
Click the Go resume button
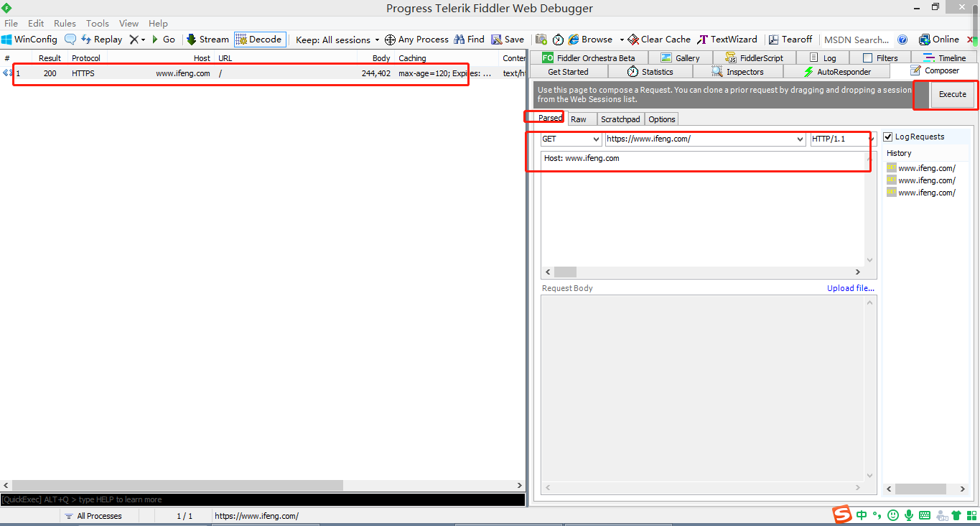163,40
